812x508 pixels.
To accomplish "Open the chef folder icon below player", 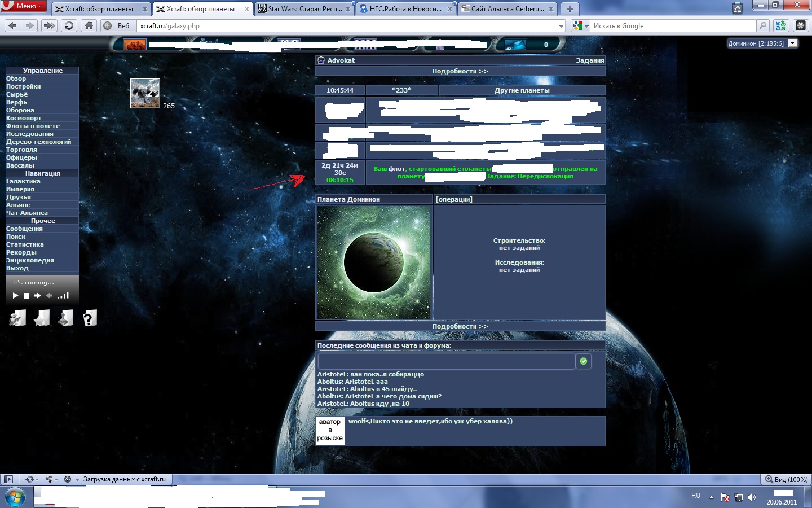I will click(x=17, y=318).
